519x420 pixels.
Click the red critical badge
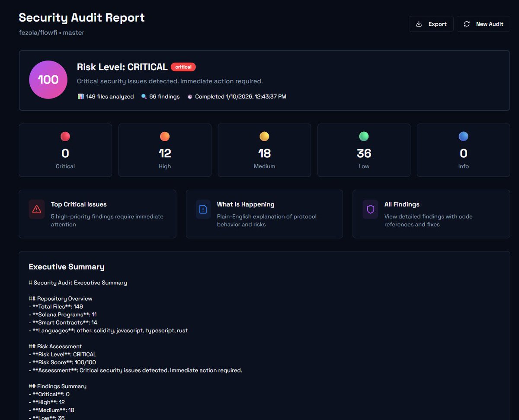tap(183, 67)
